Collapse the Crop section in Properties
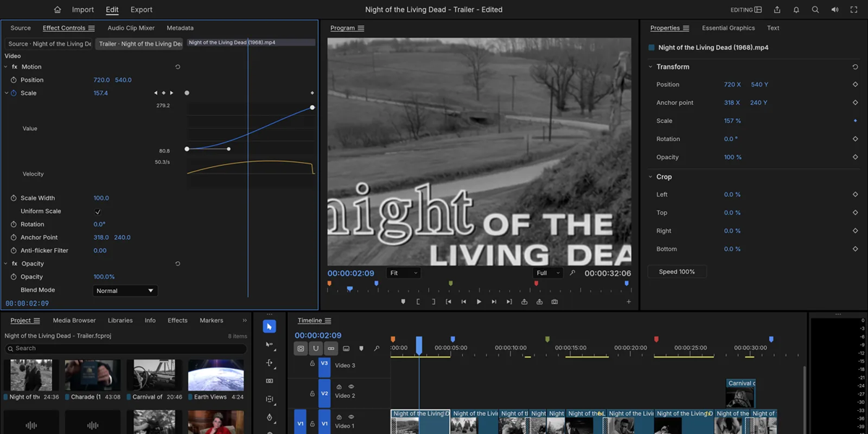This screenshot has height=434, width=868. tap(650, 176)
